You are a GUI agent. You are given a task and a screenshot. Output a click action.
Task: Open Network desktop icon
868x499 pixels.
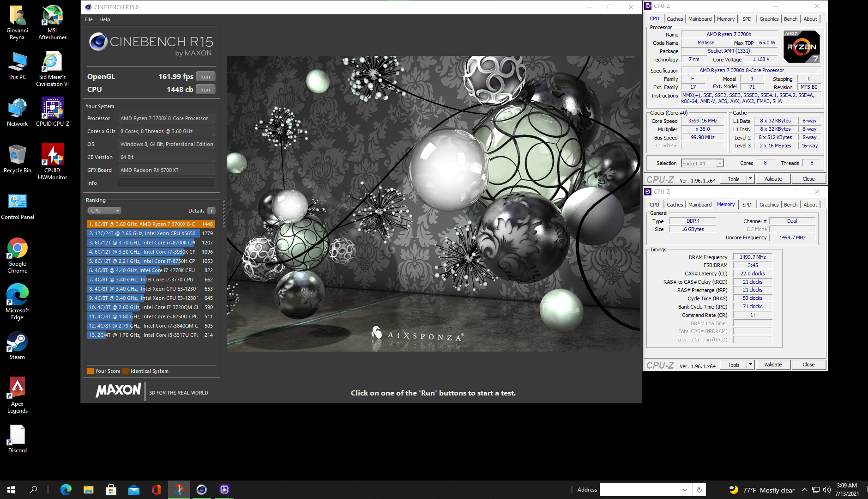pyautogui.click(x=17, y=112)
